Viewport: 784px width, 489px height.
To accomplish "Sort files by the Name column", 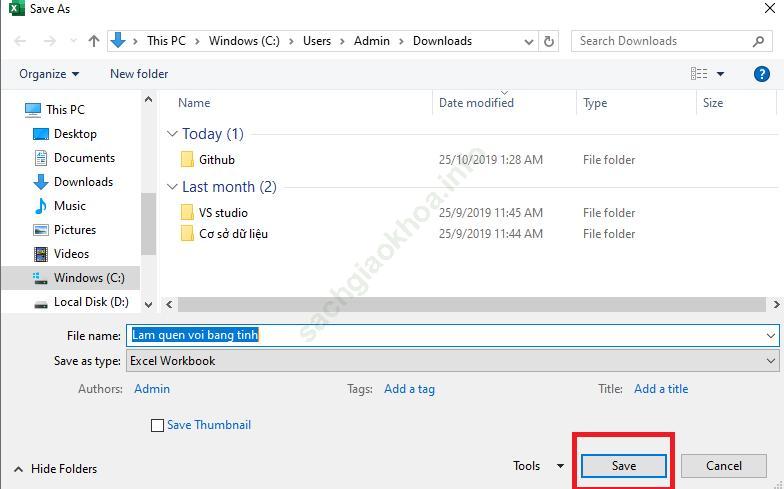I will 194,102.
